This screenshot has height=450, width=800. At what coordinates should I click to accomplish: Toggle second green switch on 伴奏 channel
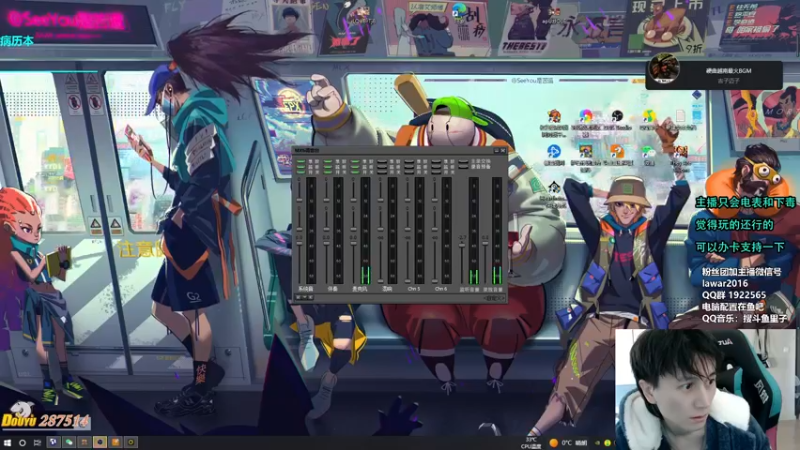[328, 166]
